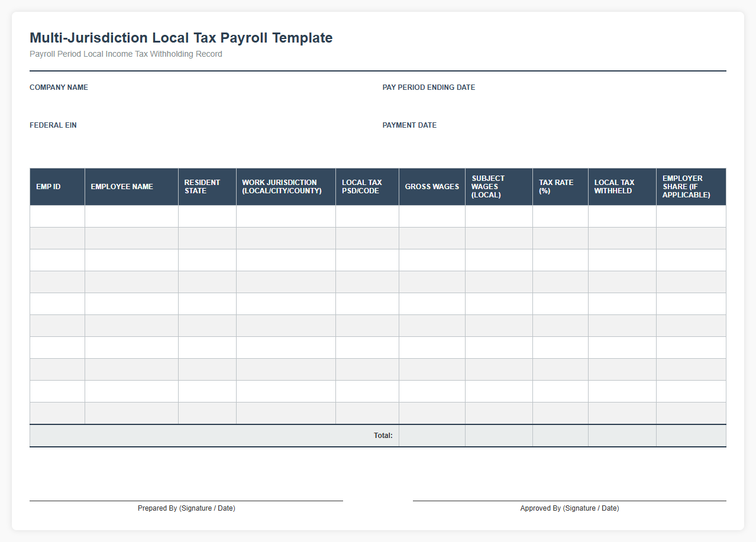This screenshot has height=542, width=756.
Task: Click the SUBJECT WAGES (LOCAL) column header
Action: 499,187
